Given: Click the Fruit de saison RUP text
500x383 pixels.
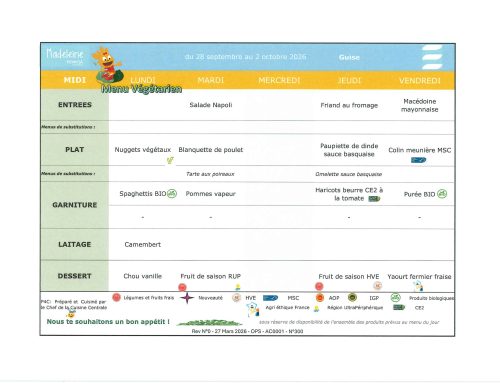Looking at the screenshot, I should [x=211, y=276].
